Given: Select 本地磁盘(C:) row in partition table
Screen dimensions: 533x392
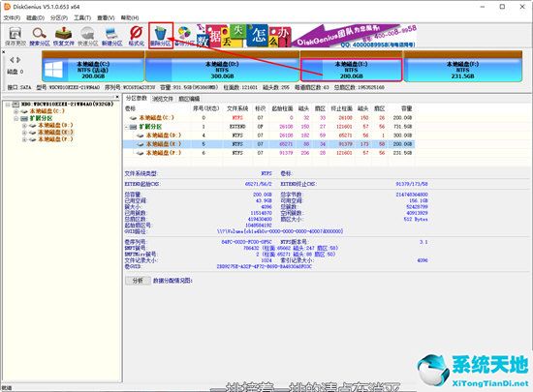Looking at the screenshot, I should 268,118.
